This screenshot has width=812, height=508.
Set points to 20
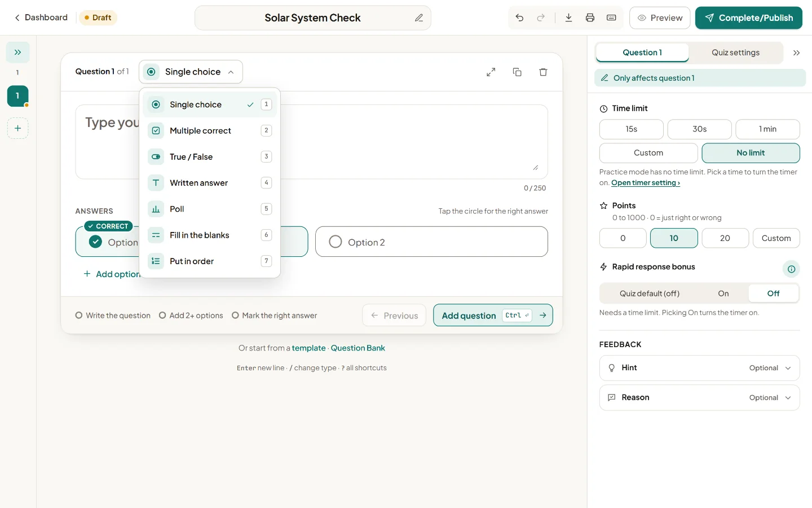[725, 238]
